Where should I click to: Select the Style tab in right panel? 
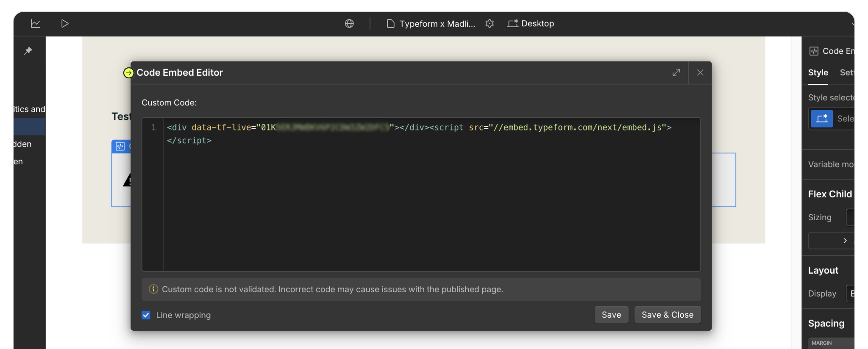[x=818, y=72]
